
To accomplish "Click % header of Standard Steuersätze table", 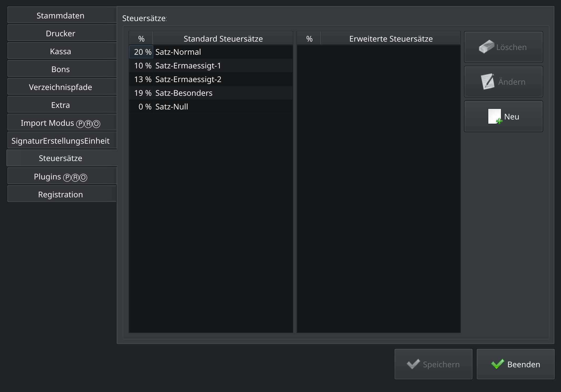I will point(141,39).
